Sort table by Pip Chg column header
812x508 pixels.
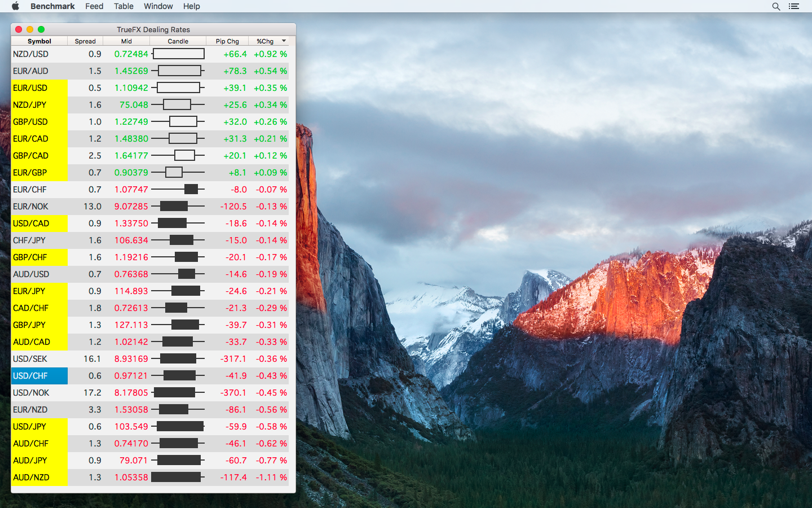coord(227,41)
